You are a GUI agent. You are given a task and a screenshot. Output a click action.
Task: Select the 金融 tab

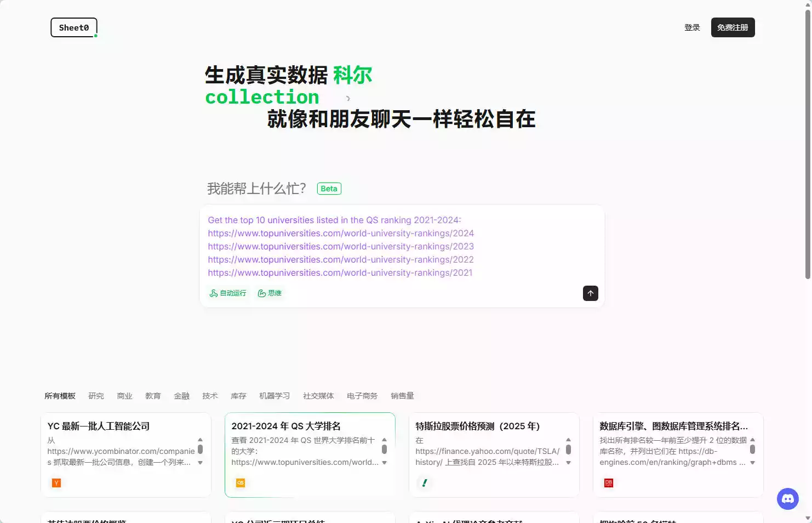[181, 396]
